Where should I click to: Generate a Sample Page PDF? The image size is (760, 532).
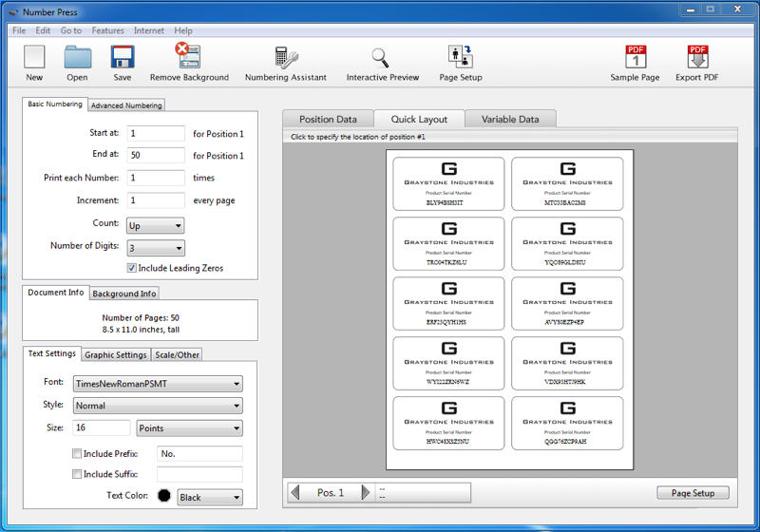(635, 57)
